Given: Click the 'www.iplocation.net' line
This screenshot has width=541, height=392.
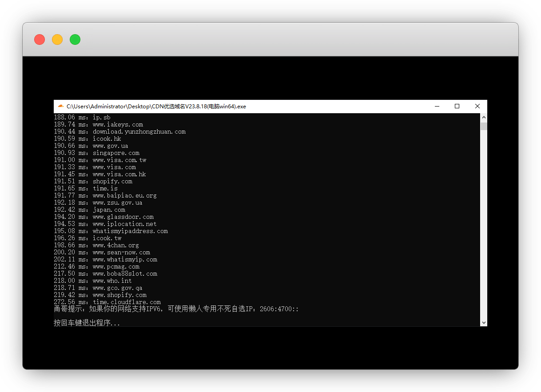Looking at the screenshot, I should pyautogui.click(x=105, y=224).
